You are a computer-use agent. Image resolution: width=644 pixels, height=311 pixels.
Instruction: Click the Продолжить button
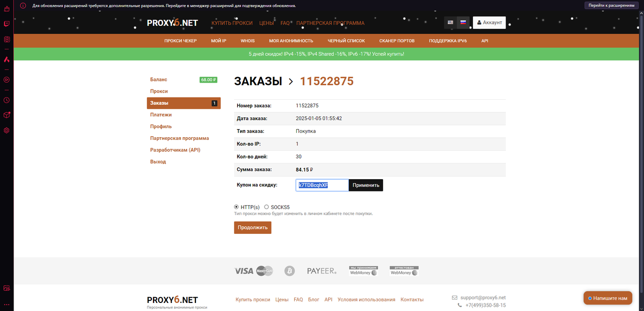[253, 227]
